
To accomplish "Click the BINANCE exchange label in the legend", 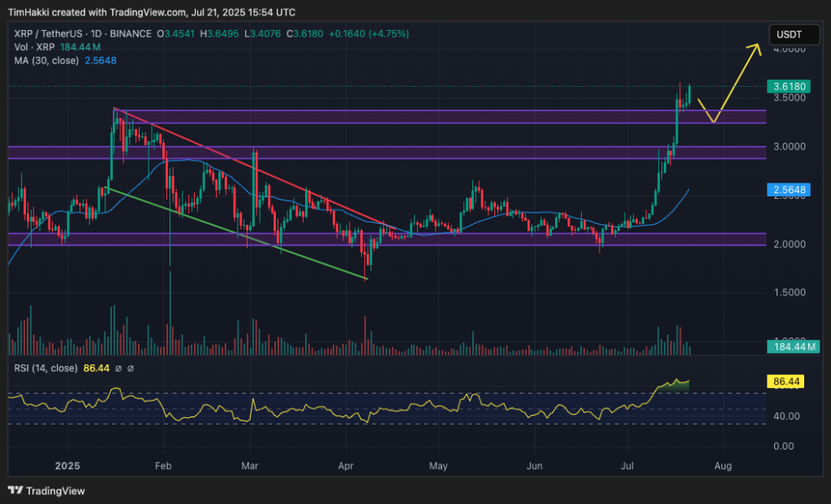I will point(130,35).
